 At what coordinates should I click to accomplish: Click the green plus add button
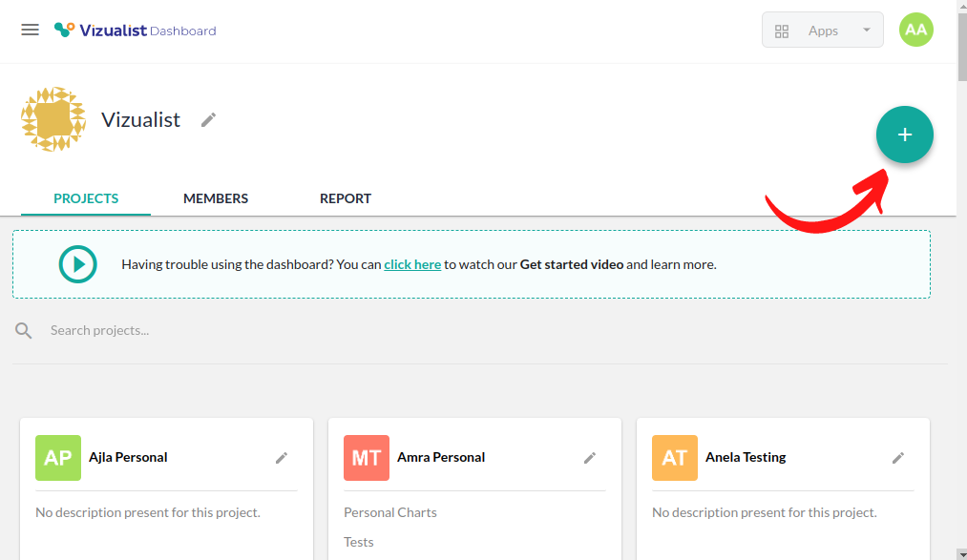pos(904,135)
